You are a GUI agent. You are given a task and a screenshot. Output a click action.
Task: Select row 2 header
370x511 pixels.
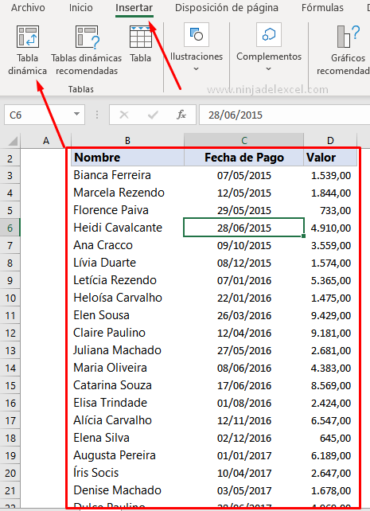10,158
